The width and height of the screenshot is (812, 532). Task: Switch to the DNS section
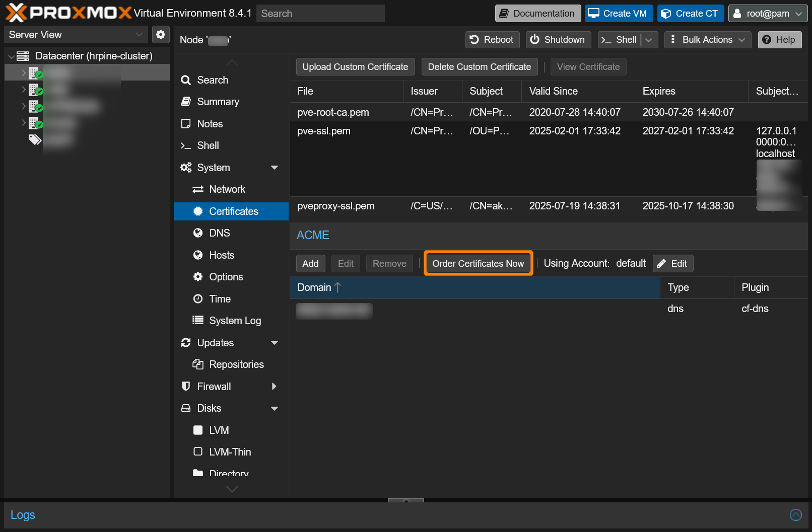pos(219,233)
